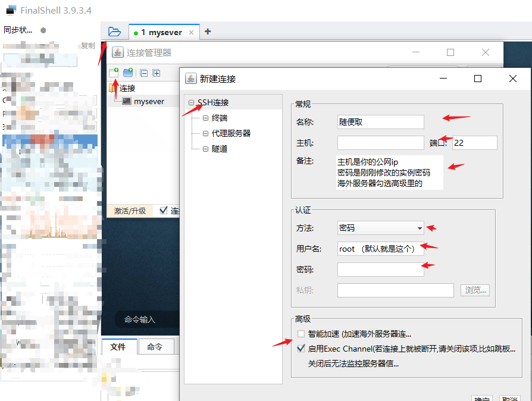The width and height of the screenshot is (532, 401).
Task: Select the 连接 folder in tree
Action: pyautogui.click(x=127, y=88)
